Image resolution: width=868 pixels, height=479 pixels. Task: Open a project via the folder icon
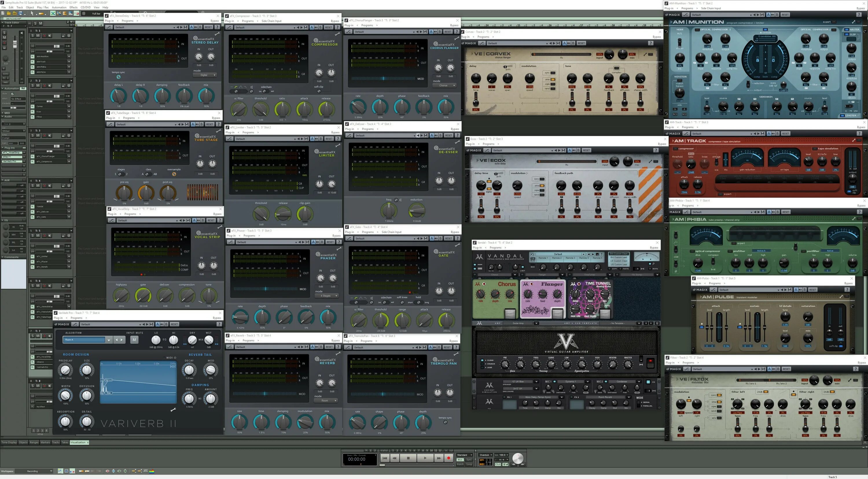pos(9,13)
